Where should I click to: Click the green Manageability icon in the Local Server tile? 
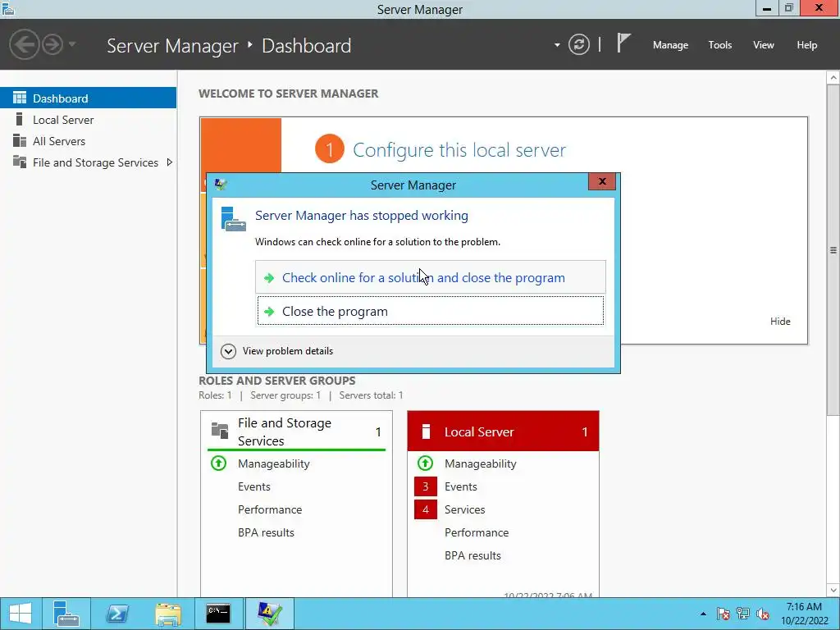[x=426, y=463]
